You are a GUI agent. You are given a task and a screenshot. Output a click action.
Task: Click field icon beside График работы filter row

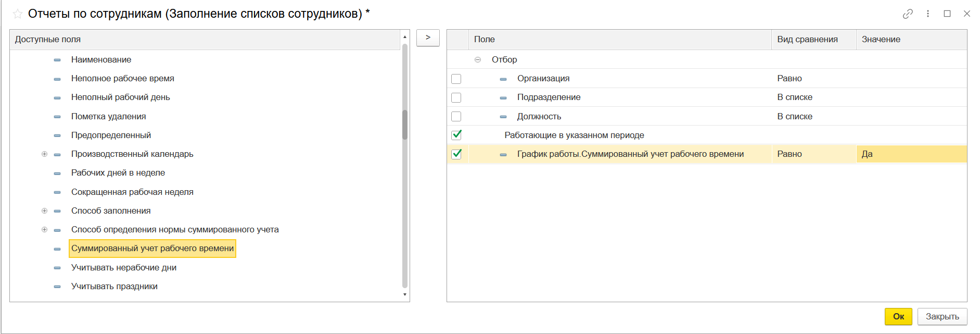[503, 155]
